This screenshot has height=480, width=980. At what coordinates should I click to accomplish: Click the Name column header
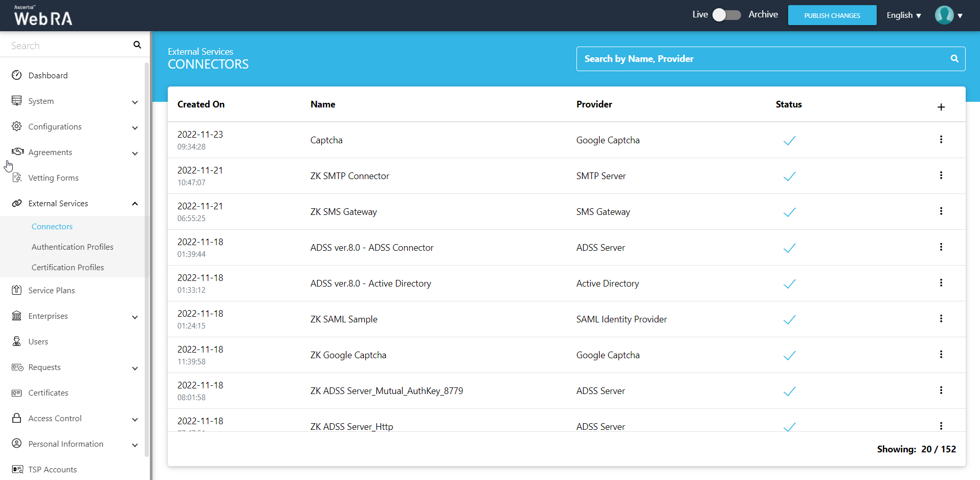pyautogui.click(x=323, y=104)
